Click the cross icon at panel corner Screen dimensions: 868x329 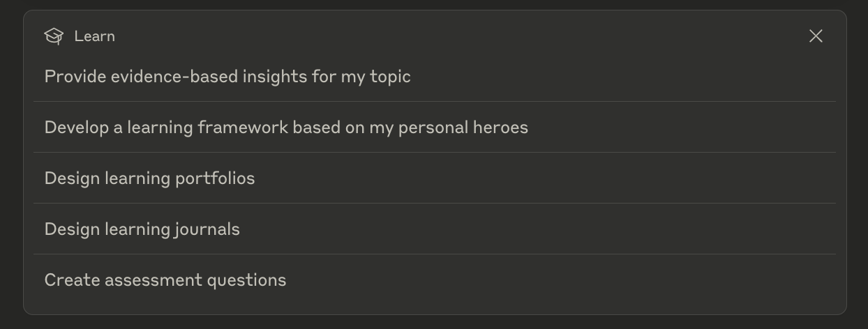[x=816, y=36]
